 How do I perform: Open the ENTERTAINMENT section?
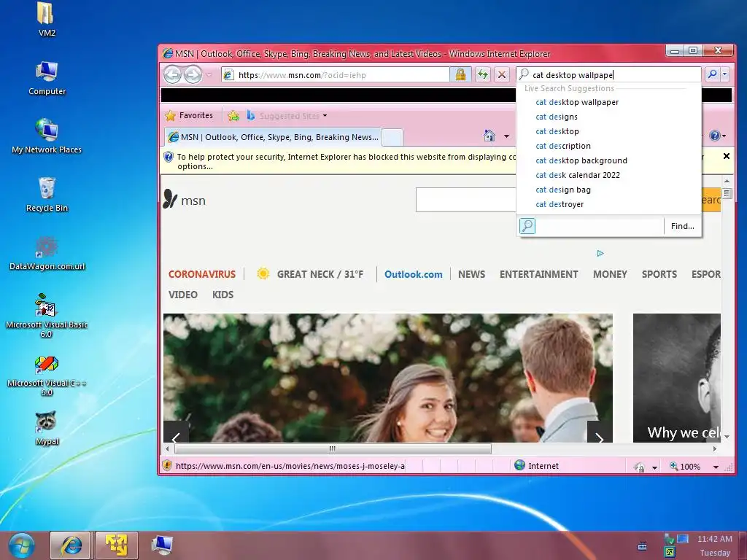[539, 274]
